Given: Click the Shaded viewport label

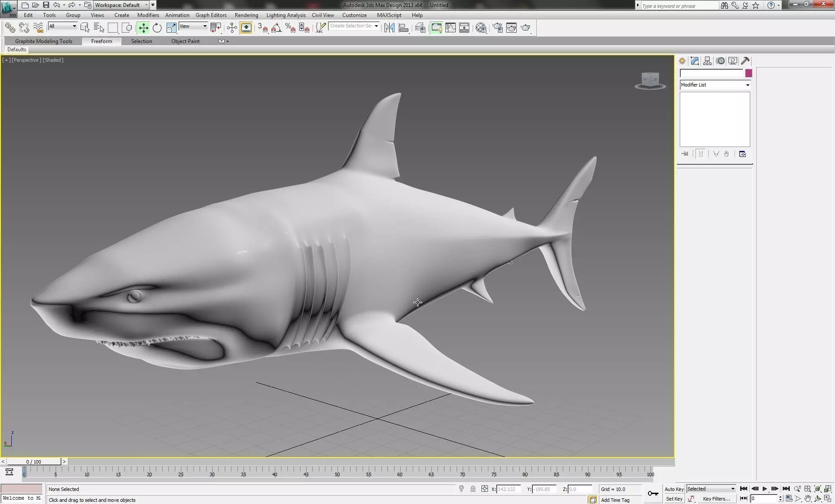Looking at the screenshot, I should 53,60.
